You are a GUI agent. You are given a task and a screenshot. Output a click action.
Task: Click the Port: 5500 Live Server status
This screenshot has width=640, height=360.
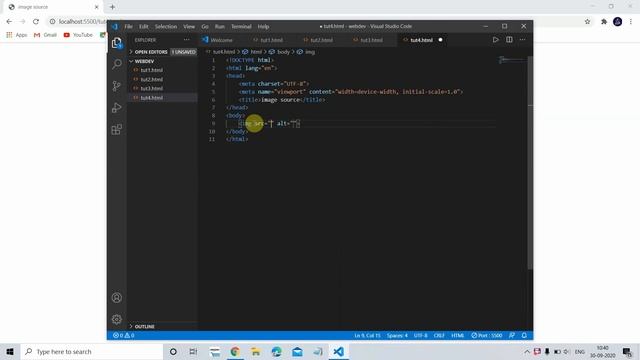pos(487,336)
